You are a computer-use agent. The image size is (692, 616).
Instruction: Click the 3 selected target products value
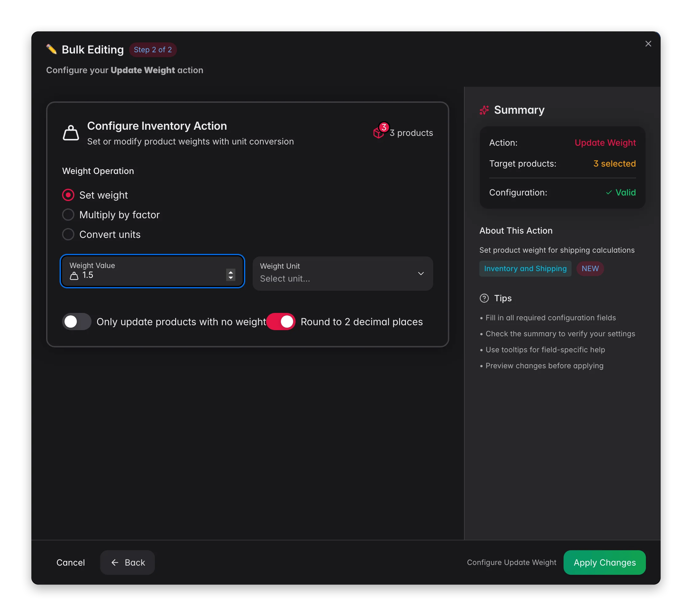(x=615, y=164)
